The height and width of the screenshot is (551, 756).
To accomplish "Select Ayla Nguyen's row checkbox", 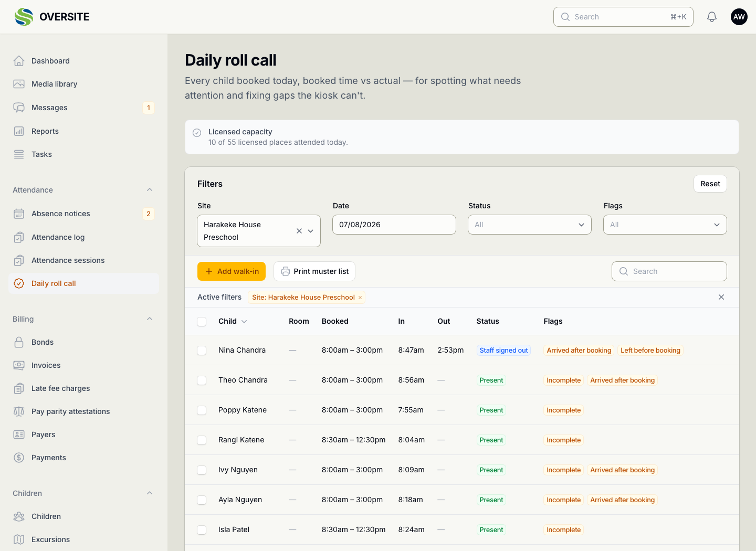I will point(202,500).
